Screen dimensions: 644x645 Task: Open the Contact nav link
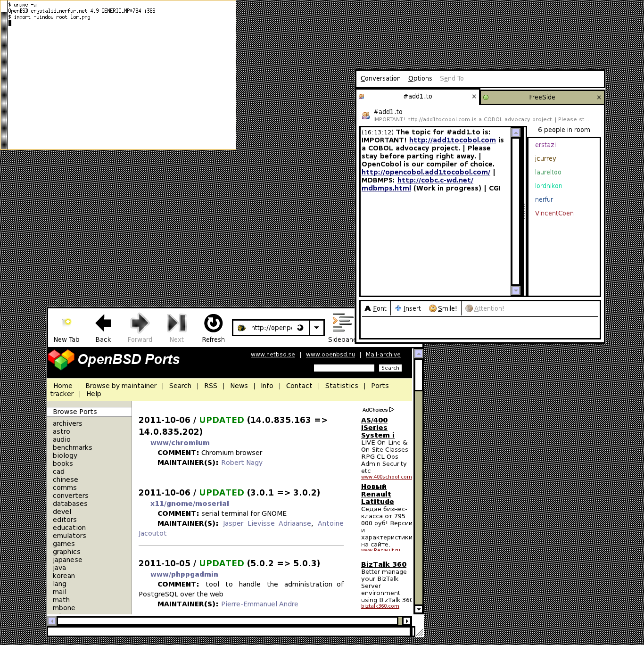coord(299,386)
